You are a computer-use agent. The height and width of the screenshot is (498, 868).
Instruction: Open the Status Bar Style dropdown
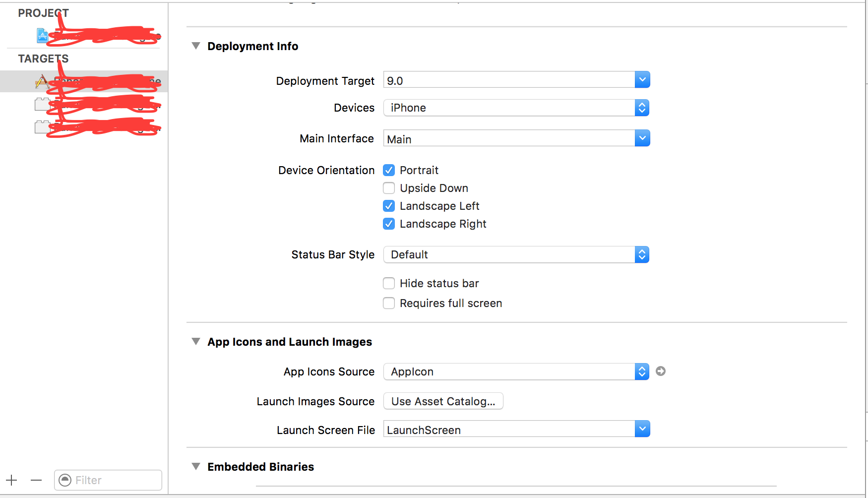pos(516,254)
